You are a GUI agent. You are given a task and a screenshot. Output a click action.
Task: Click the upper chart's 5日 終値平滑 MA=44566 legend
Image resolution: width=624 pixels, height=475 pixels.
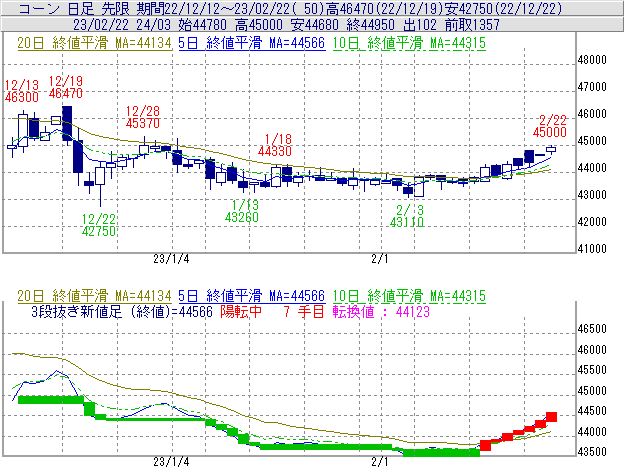click(x=252, y=43)
